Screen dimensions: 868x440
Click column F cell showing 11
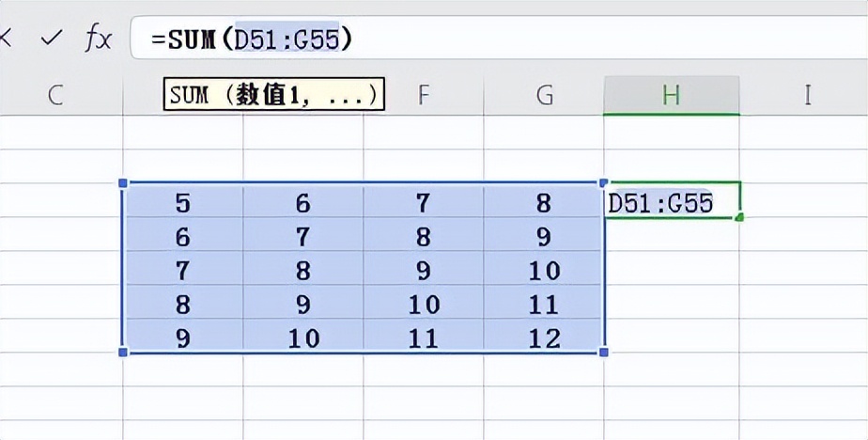pos(424,337)
